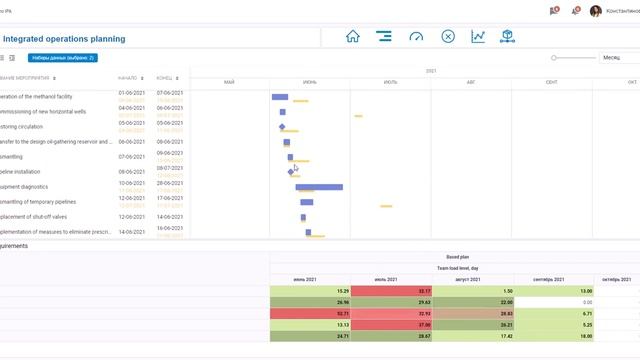
Task: Open the speedometer dashboard icon
Action: point(416,37)
